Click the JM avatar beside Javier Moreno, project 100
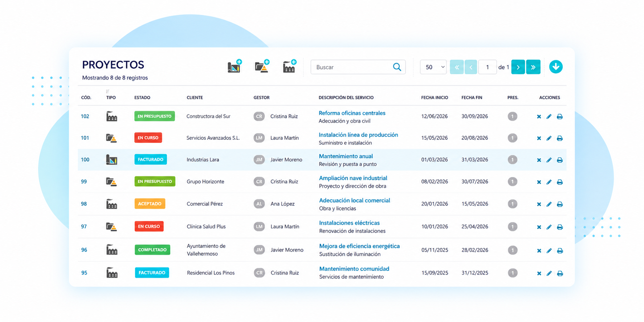This screenshot has height=322, width=644. (x=259, y=160)
